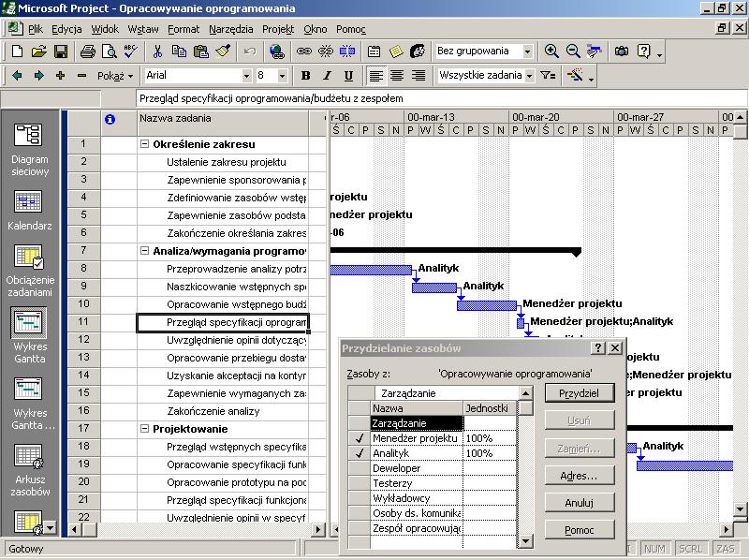
Task: Click the New document icon
Action: point(17,52)
